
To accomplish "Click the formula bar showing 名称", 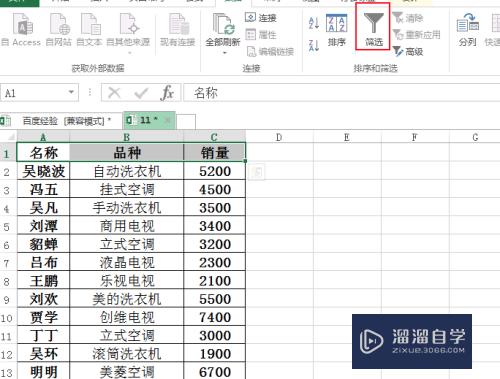I will coord(342,93).
